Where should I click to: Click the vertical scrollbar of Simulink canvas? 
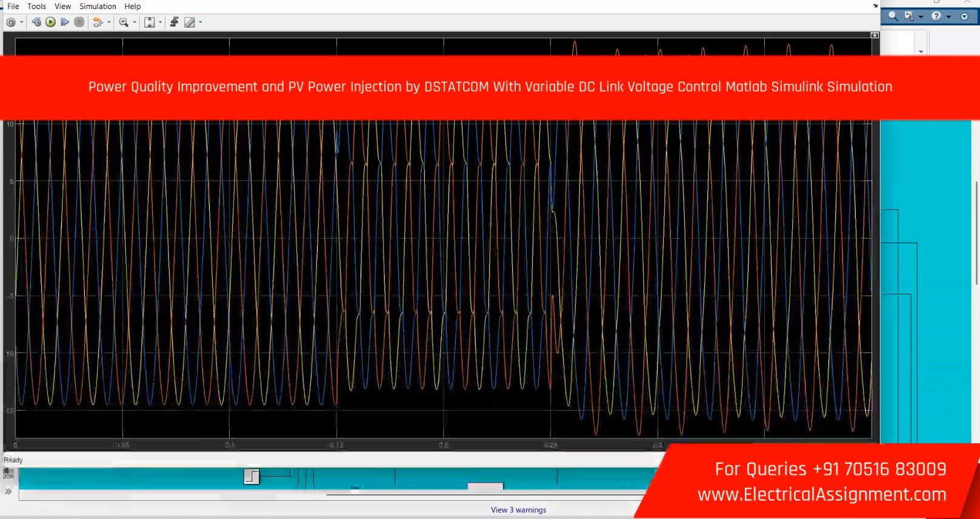tap(976, 233)
